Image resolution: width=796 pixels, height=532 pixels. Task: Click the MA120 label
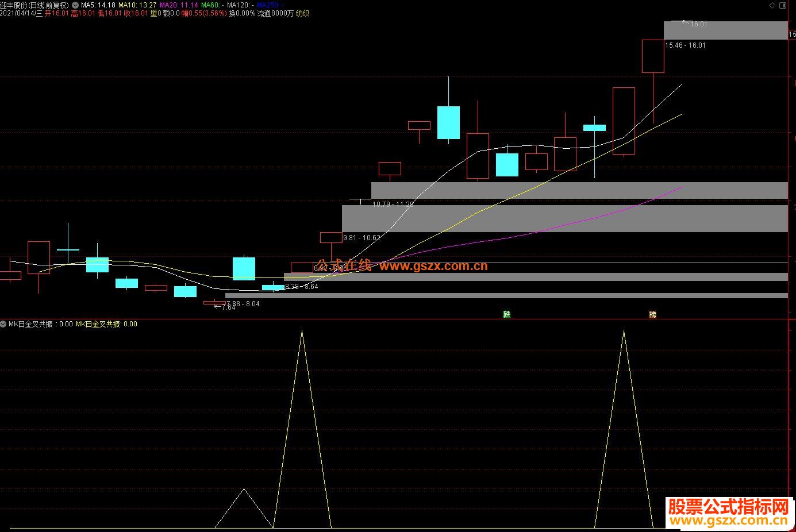240,5
